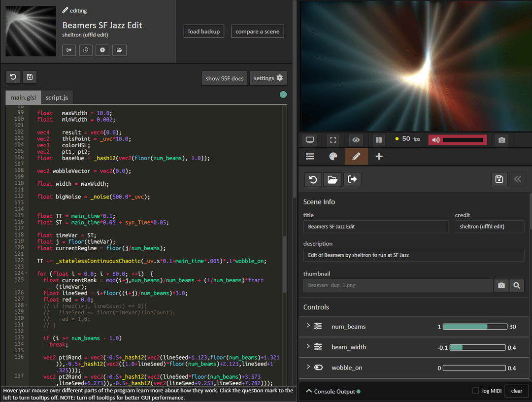This screenshot has height=402, width=532.
Task: Click the export scene icon under the title
Action: point(69,50)
